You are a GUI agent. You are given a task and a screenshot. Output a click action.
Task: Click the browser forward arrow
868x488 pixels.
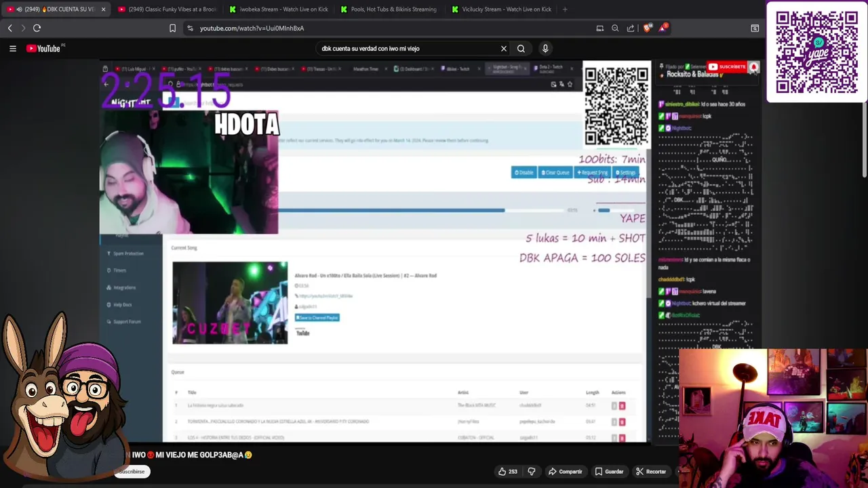coord(23,28)
